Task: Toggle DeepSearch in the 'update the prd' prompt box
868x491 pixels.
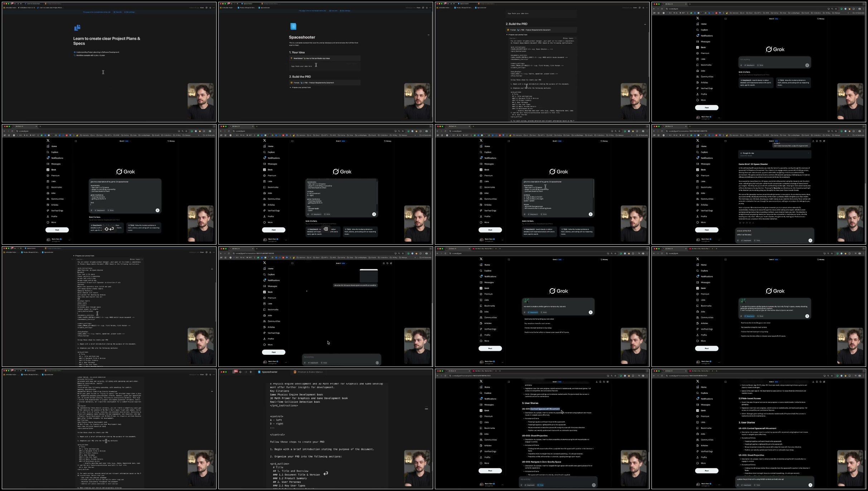Action: 746,485
